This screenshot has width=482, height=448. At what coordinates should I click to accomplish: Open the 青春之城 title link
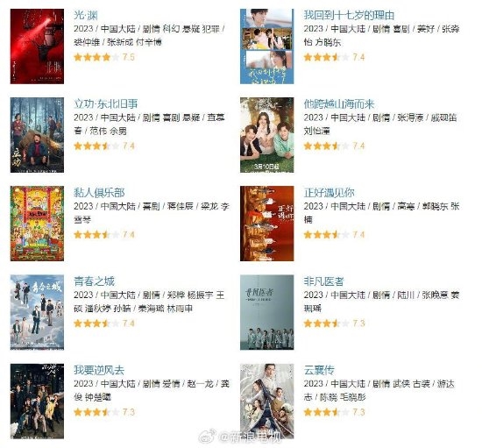click(x=94, y=281)
